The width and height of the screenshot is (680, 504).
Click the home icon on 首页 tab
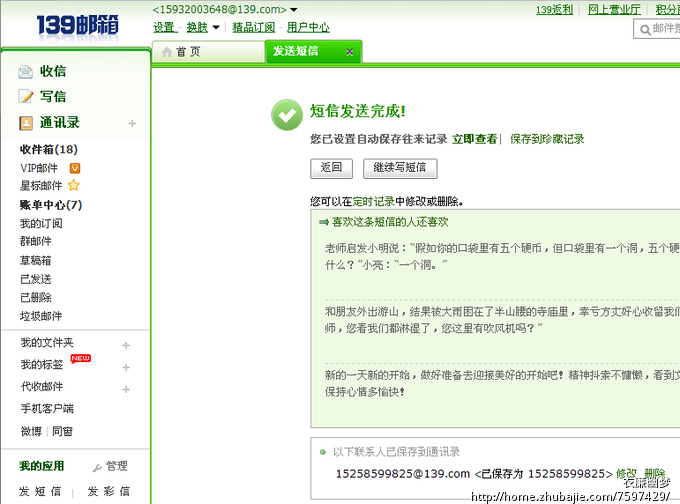[x=167, y=52]
